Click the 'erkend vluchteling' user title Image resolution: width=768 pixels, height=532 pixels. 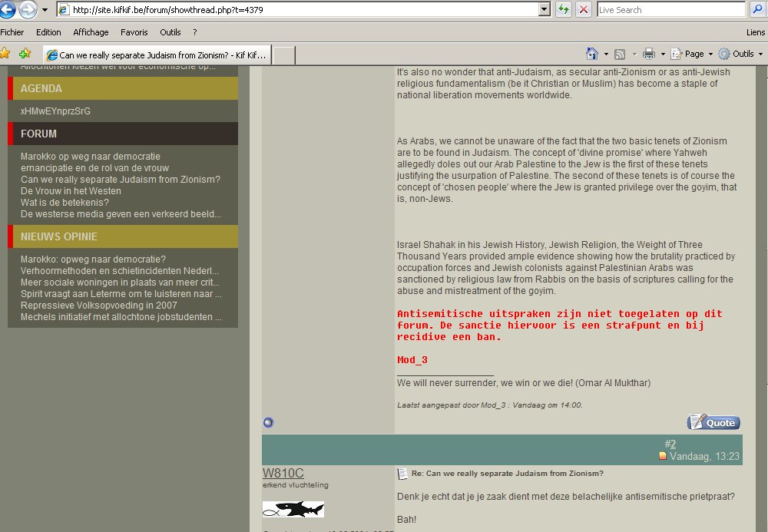296,485
